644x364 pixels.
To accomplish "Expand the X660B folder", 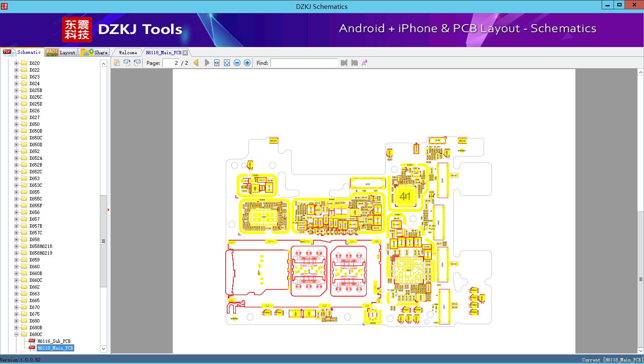I will tap(16, 273).
